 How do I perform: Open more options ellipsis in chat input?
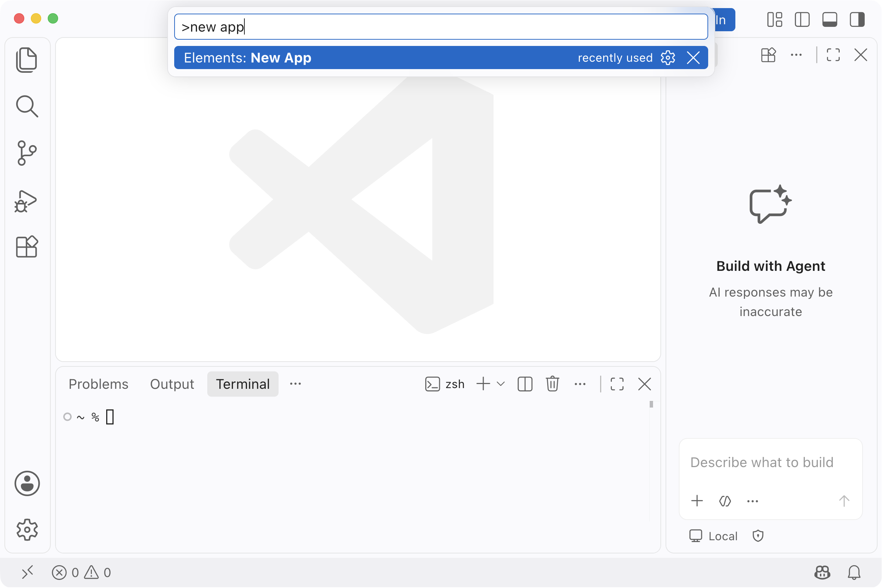coord(752,501)
